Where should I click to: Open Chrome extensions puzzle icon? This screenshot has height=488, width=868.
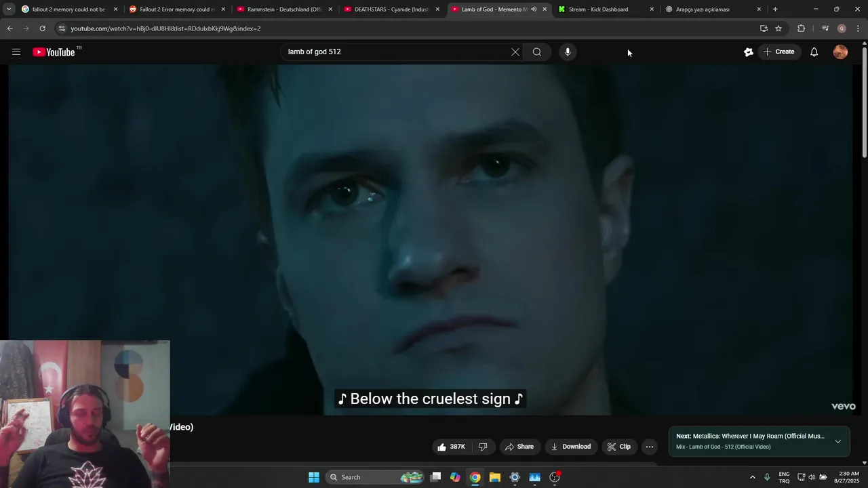point(802,28)
